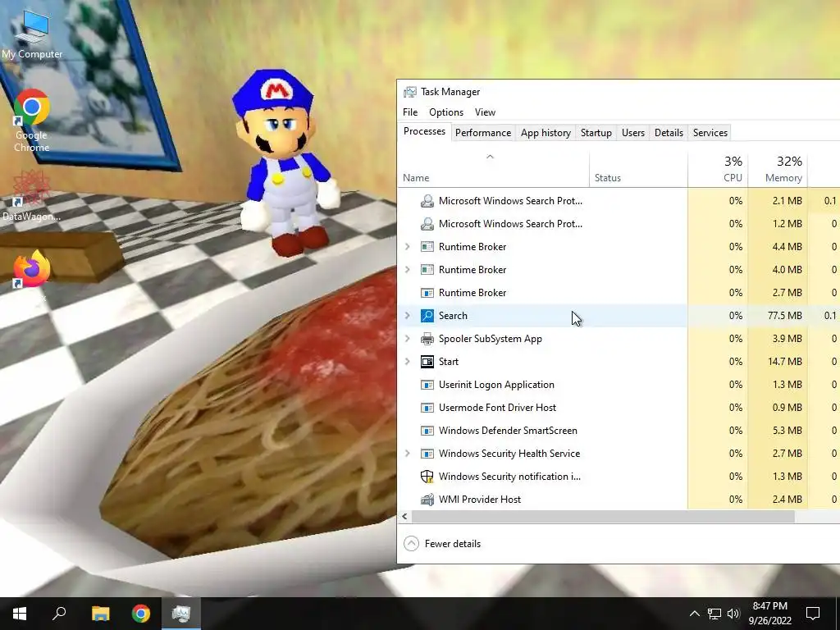Switch to the Startup tab
Viewport: 840px width, 630px height.
coord(596,133)
